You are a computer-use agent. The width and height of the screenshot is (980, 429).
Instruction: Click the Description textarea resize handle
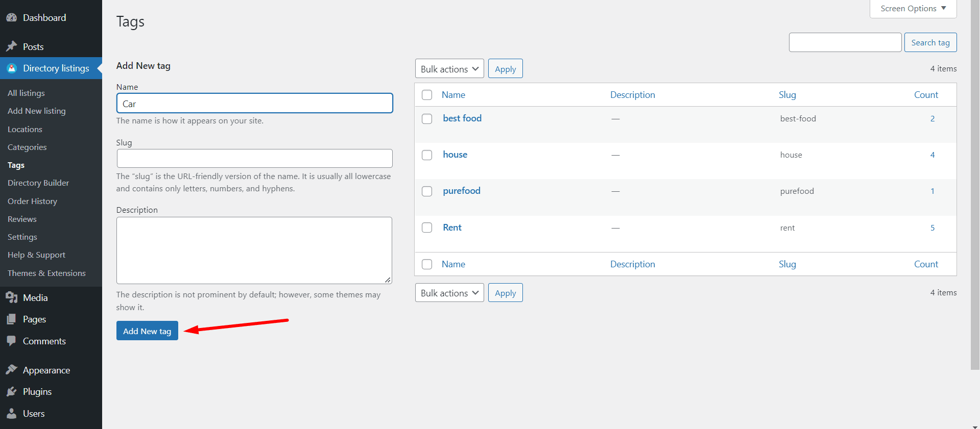(x=388, y=280)
